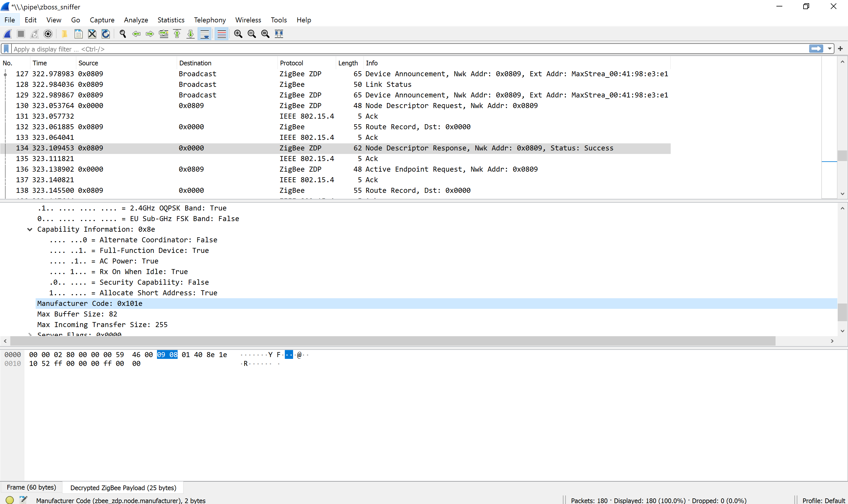Open Expert Information from the status bar
Viewport: 848px width, 504px height.
[x=9, y=500]
